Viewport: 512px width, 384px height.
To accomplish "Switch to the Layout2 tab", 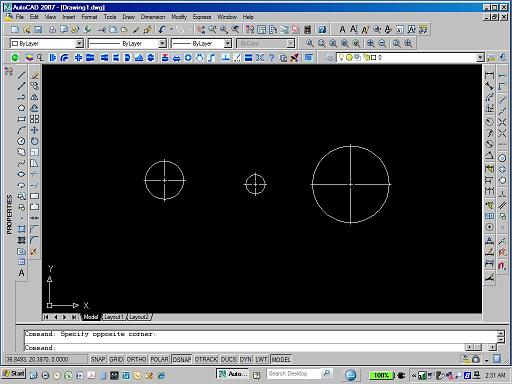I will pyautogui.click(x=139, y=317).
